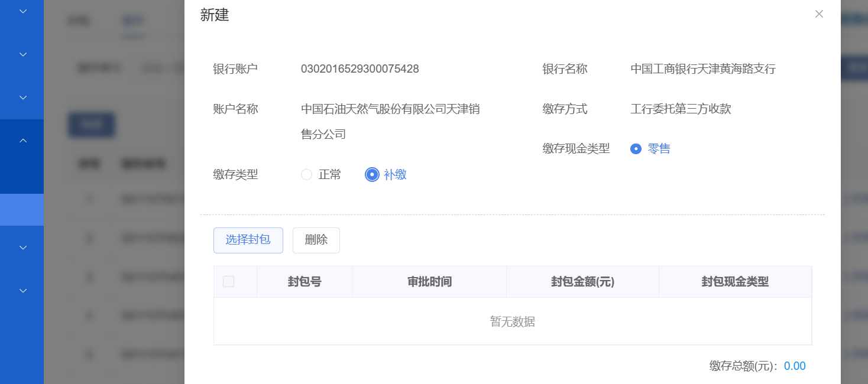Viewport: 868px width, 384px height.
Task: Select the 零售 cash type radio
Action: [x=636, y=149]
